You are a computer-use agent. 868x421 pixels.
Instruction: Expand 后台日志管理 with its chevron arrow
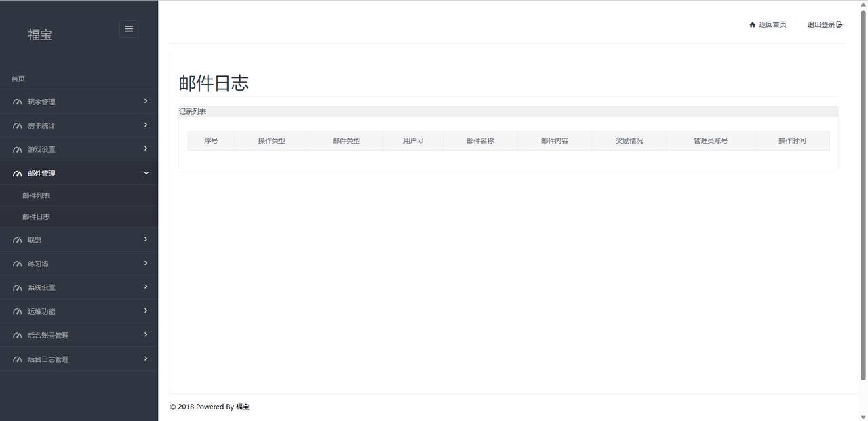146,358
